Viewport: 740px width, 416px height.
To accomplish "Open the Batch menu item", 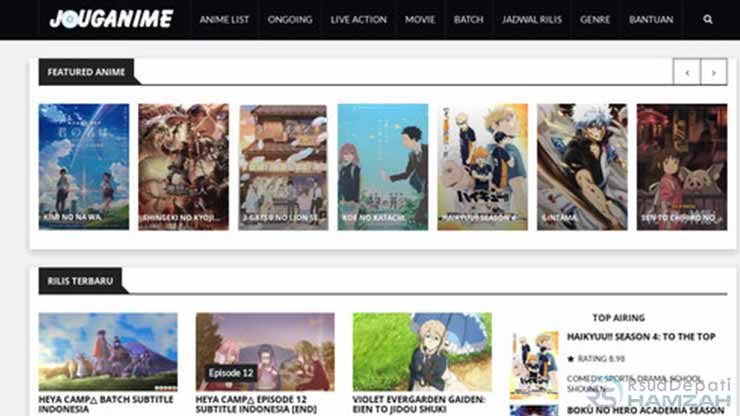I will click(469, 19).
